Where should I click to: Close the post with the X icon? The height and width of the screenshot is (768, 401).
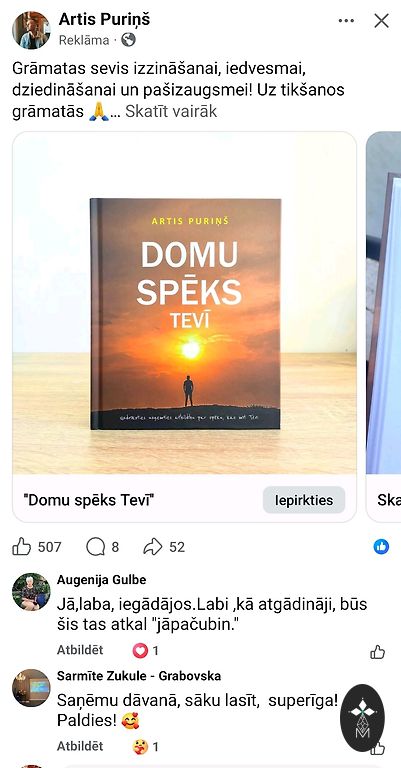tap(381, 21)
